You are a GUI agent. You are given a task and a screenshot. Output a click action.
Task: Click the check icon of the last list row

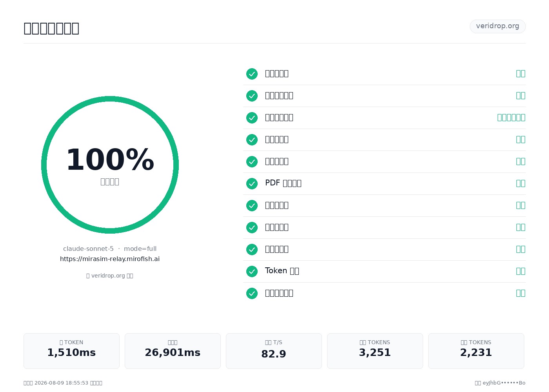point(252,293)
